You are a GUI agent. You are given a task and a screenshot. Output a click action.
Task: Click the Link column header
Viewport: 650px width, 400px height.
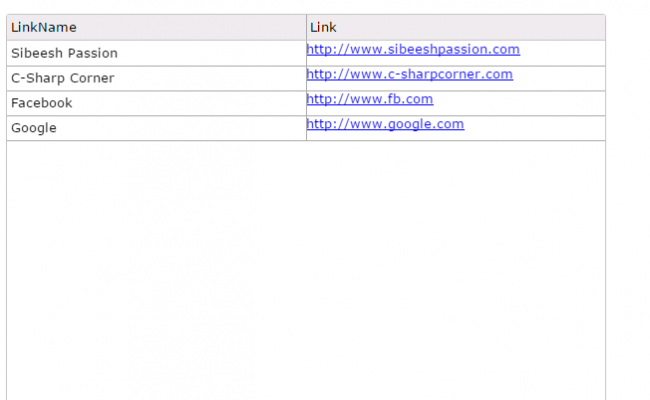(456, 27)
